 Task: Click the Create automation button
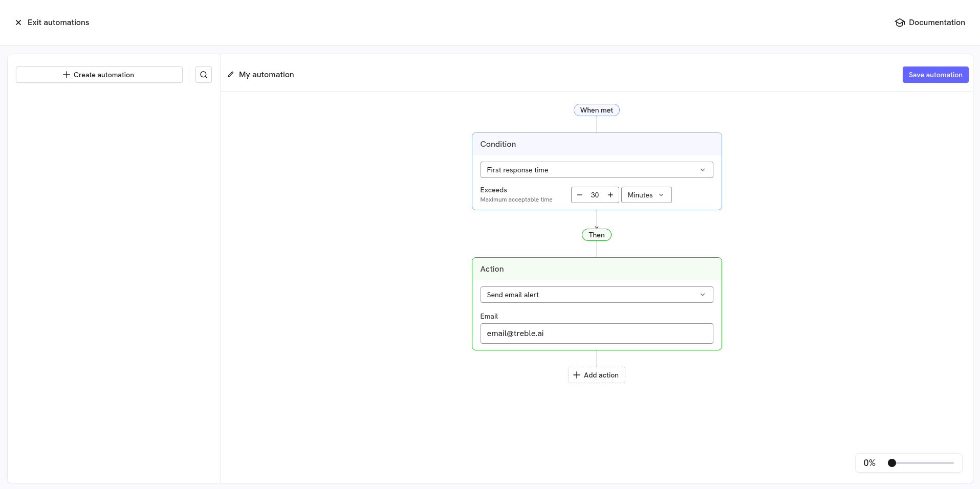pyautogui.click(x=99, y=75)
